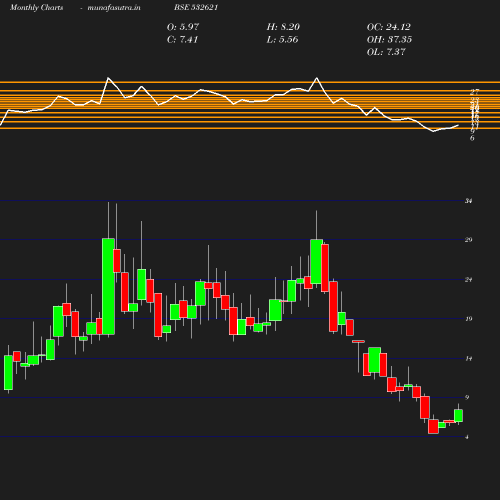The width and height of the screenshot is (500, 500).
Task: Click the munafasutra.in text
Action: point(114,7)
